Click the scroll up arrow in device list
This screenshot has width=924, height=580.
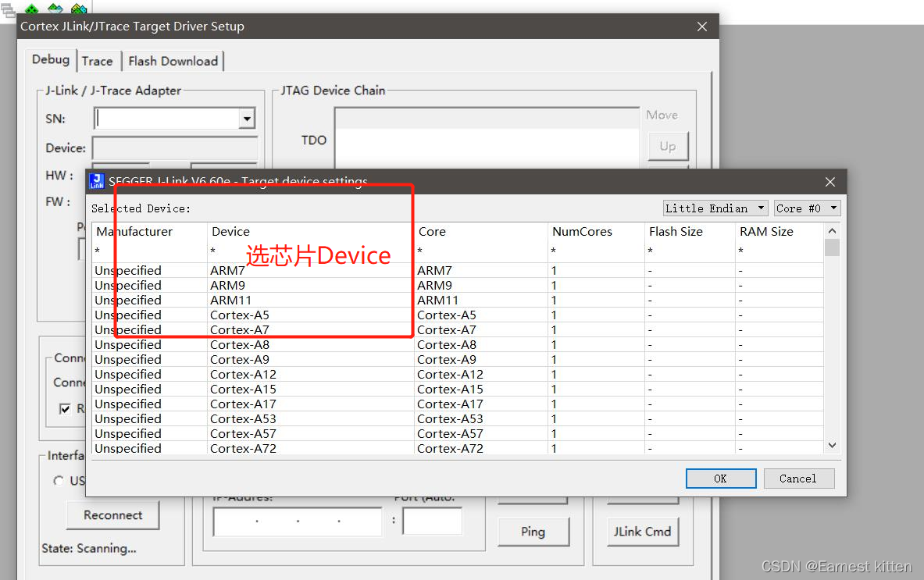click(x=832, y=231)
